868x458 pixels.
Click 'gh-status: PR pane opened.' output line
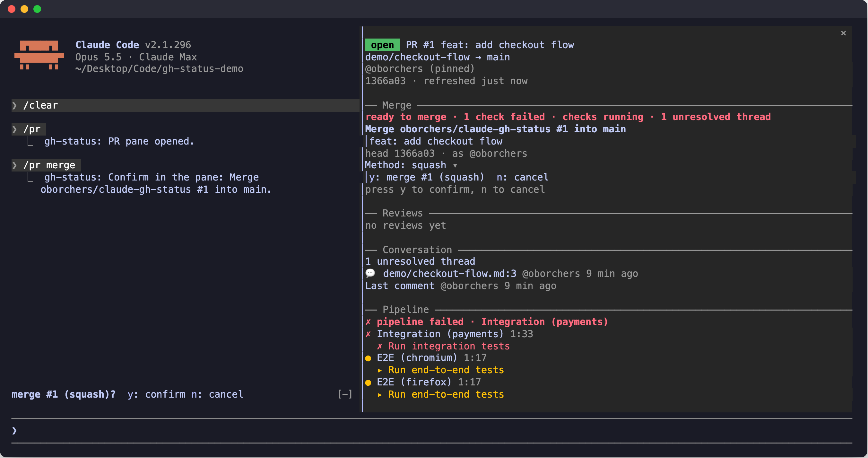119,141
